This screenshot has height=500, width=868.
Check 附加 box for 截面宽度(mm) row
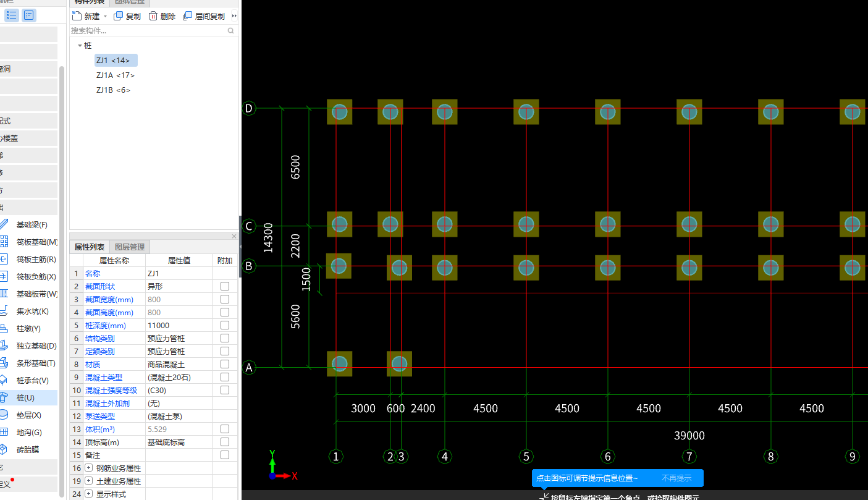pos(225,299)
